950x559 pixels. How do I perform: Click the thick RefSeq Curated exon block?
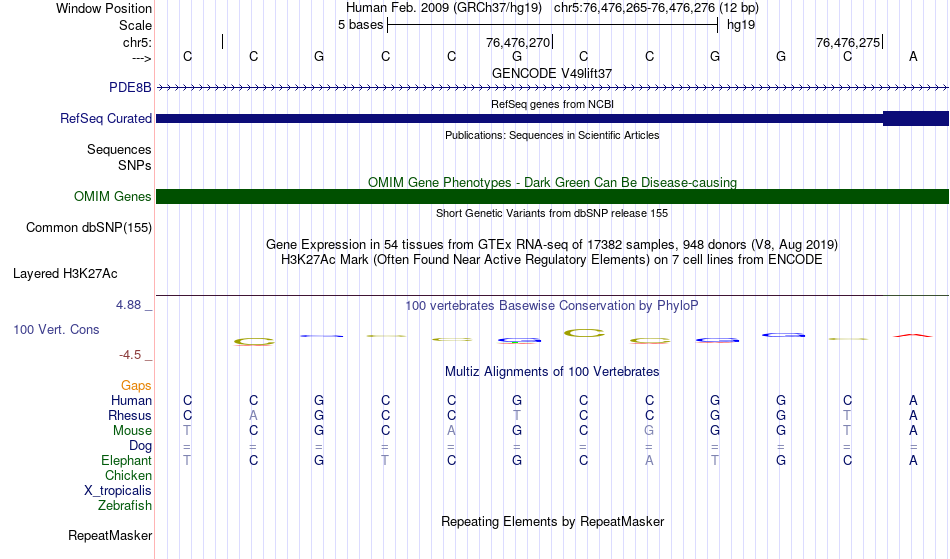pyautogui.click(x=915, y=118)
